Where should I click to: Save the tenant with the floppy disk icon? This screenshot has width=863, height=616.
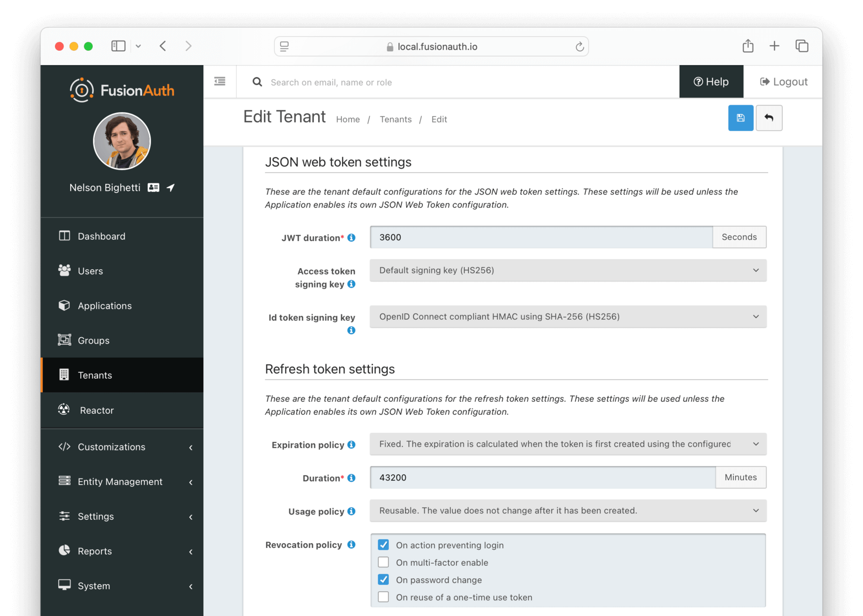pyautogui.click(x=741, y=118)
